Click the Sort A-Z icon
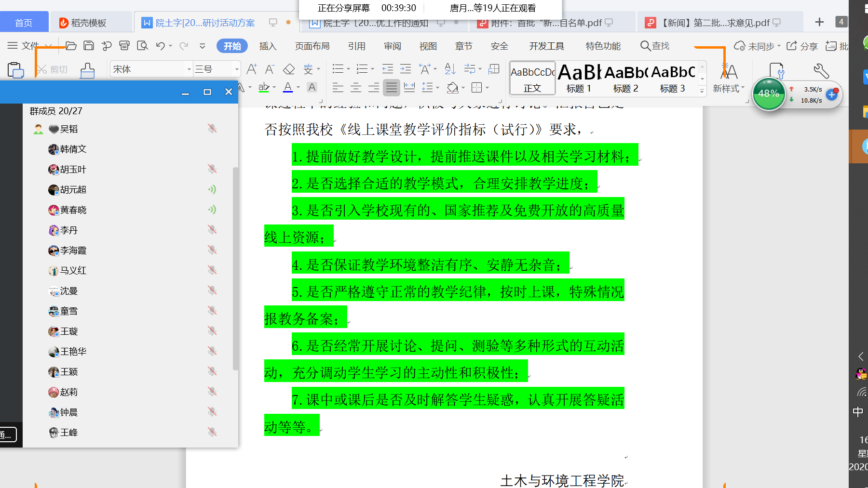This screenshot has height=488, width=868. pos(450,69)
